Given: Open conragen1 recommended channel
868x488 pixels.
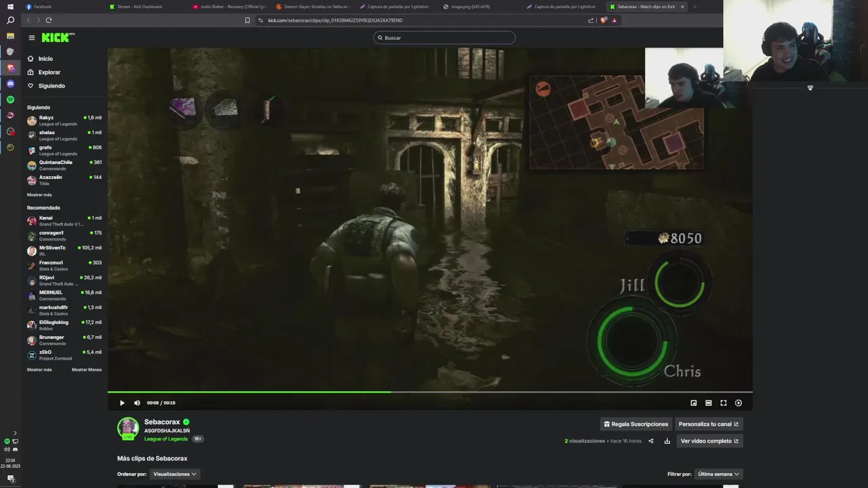Looking at the screenshot, I should 64,236.
